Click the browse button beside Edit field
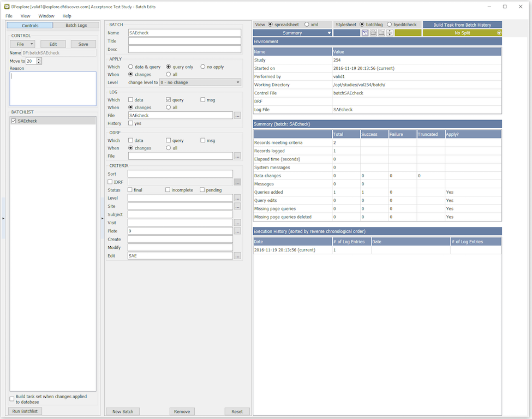Viewport: 532px width, 419px height. pos(237,256)
